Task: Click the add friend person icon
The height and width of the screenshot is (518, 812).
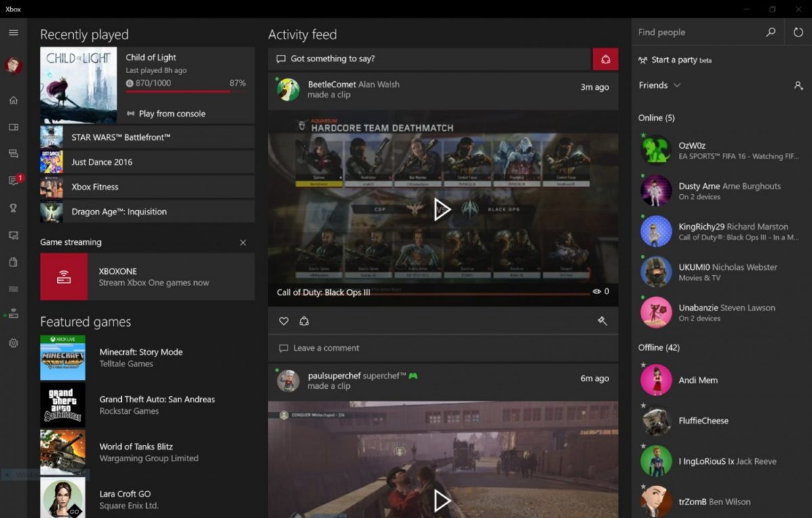Action: point(798,86)
